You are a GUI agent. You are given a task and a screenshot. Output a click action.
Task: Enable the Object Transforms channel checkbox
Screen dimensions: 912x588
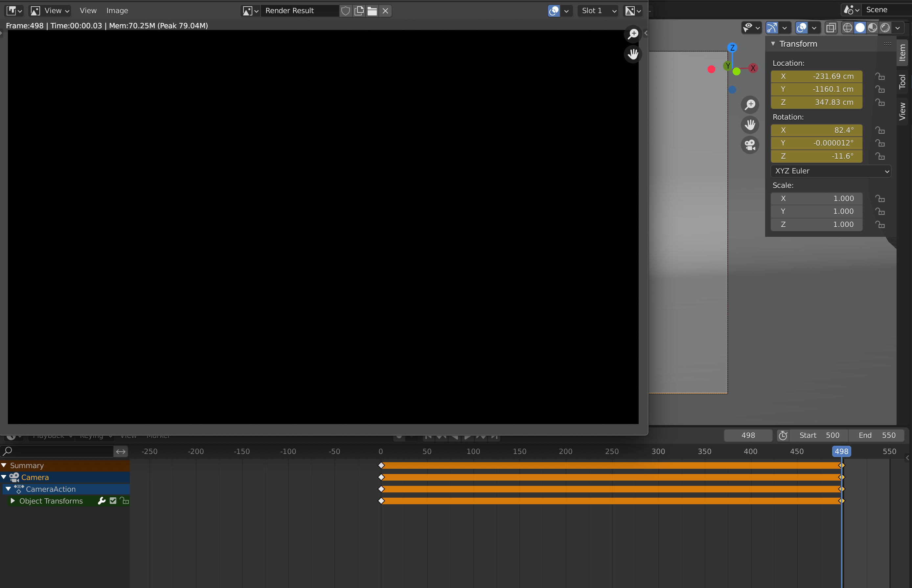112,501
